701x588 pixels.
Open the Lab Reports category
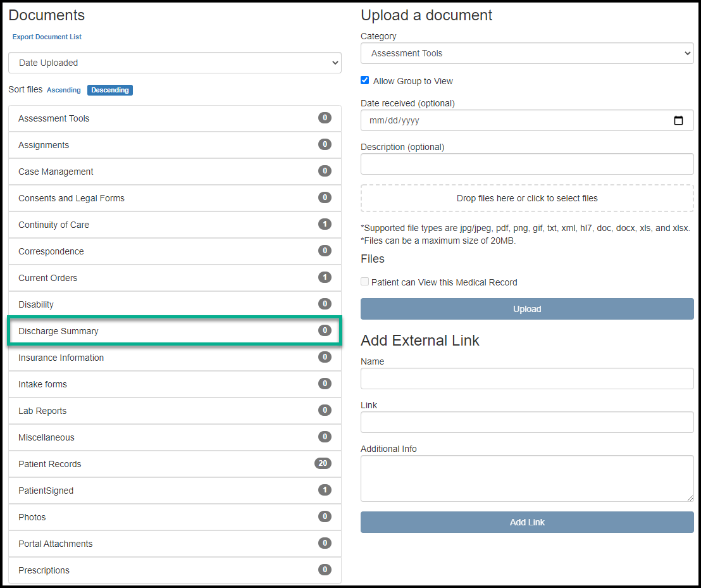42,411
